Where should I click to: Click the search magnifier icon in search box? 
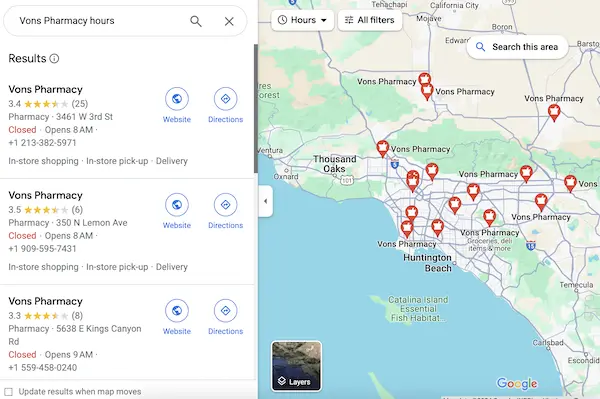(196, 21)
